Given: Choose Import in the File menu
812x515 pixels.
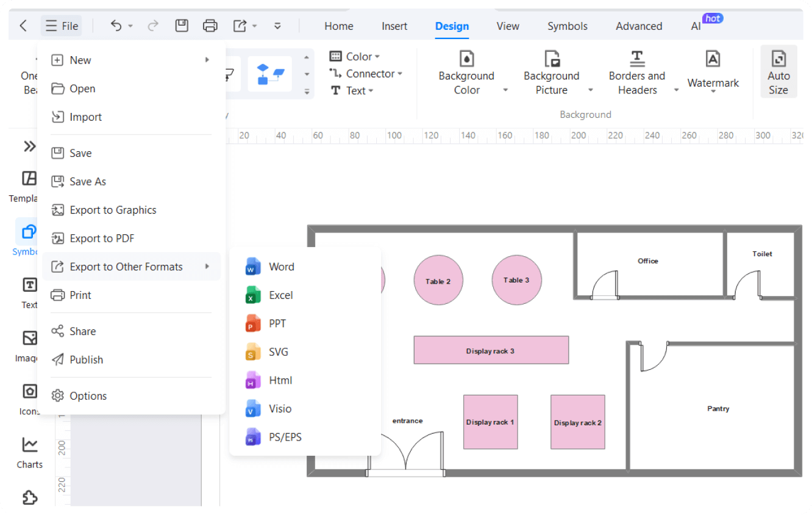Looking at the screenshot, I should point(131,117).
